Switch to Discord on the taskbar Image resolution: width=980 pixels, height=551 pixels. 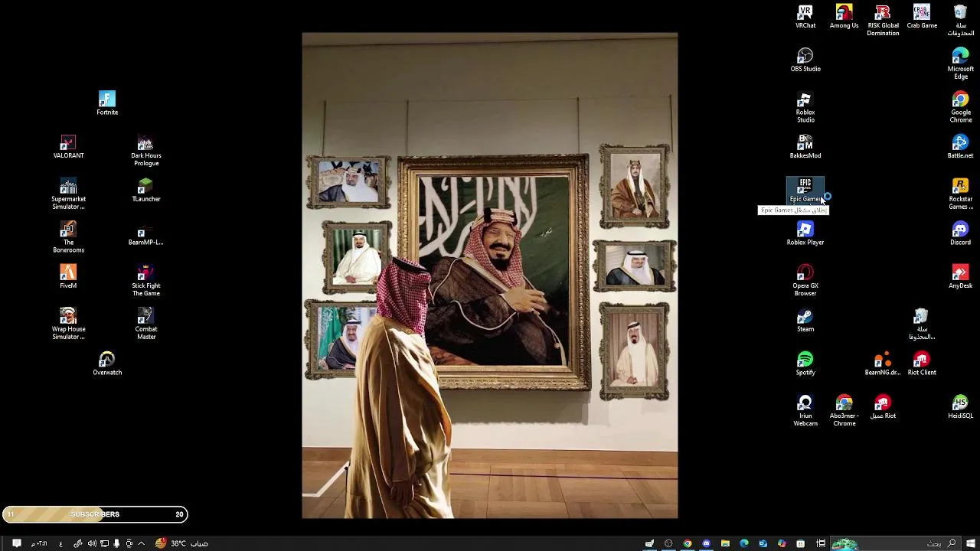click(706, 543)
